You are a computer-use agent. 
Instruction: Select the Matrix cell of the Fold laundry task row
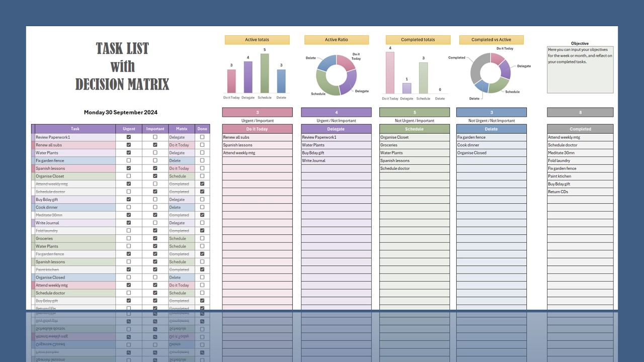[182, 230]
